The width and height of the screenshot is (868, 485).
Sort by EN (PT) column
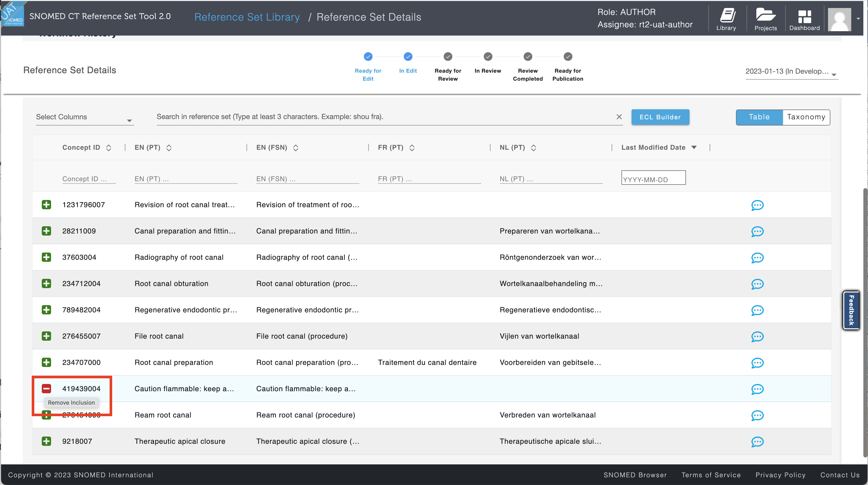(169, 147)
